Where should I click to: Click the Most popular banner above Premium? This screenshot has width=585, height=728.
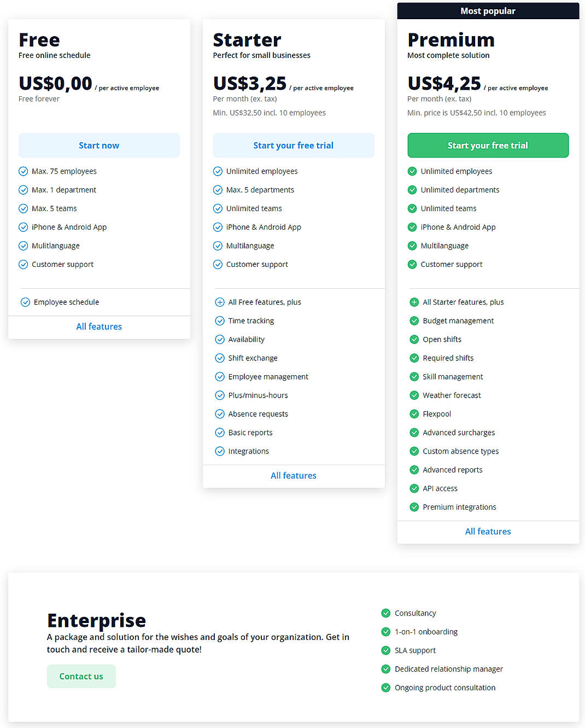tap(488, 10)
